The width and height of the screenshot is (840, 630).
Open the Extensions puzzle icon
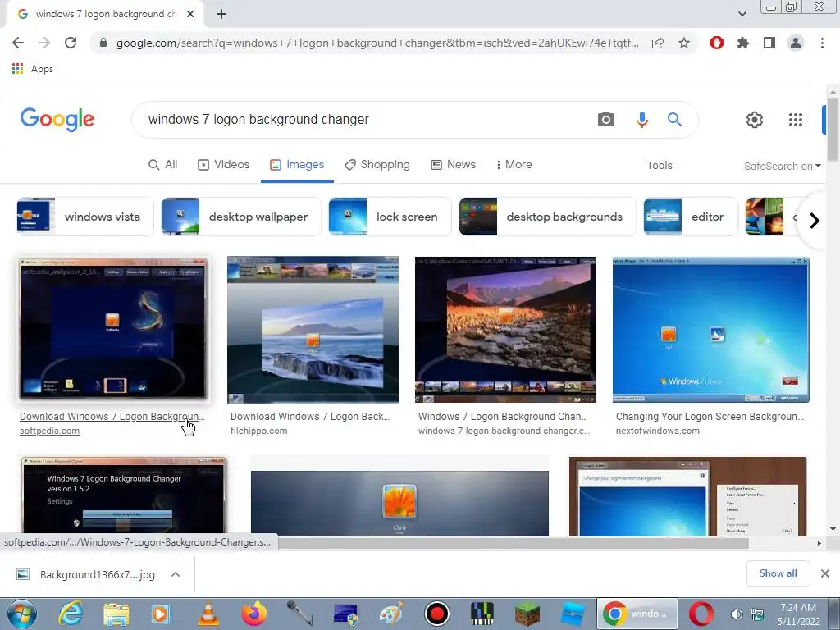point(743,43)
